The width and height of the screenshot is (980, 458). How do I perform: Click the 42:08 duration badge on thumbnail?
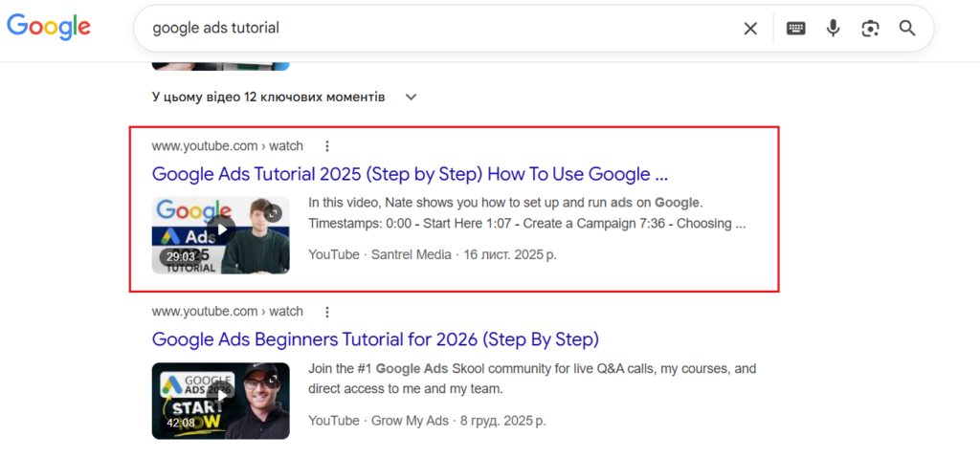tap(181, 423)
